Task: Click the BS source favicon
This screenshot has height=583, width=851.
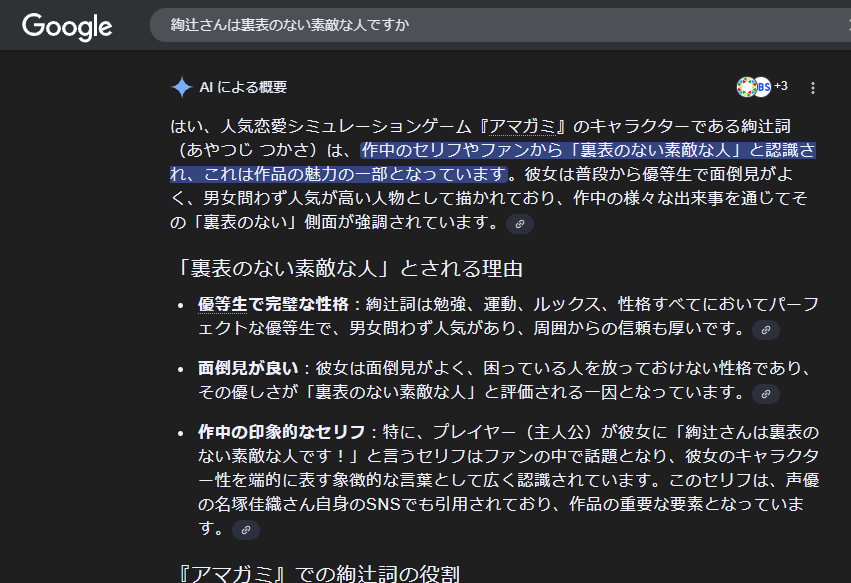Action: coord(763,87)
